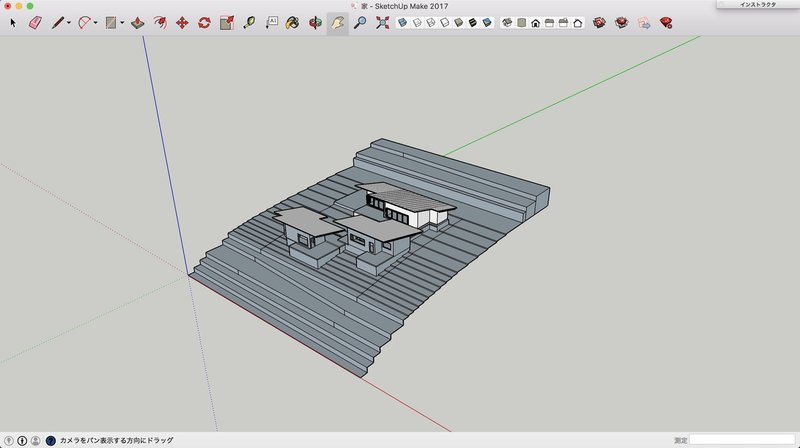
Task: Toggle X-Ray face style
Action: coord(402,21)
